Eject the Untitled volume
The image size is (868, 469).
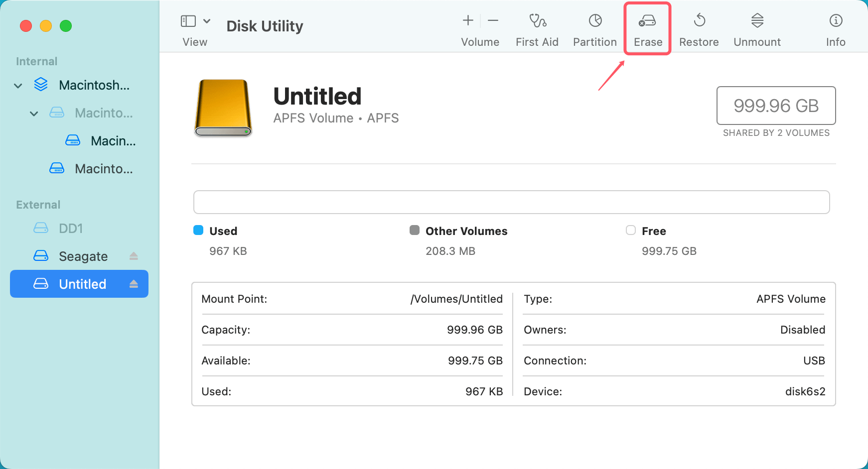click(x=134, y=284)
